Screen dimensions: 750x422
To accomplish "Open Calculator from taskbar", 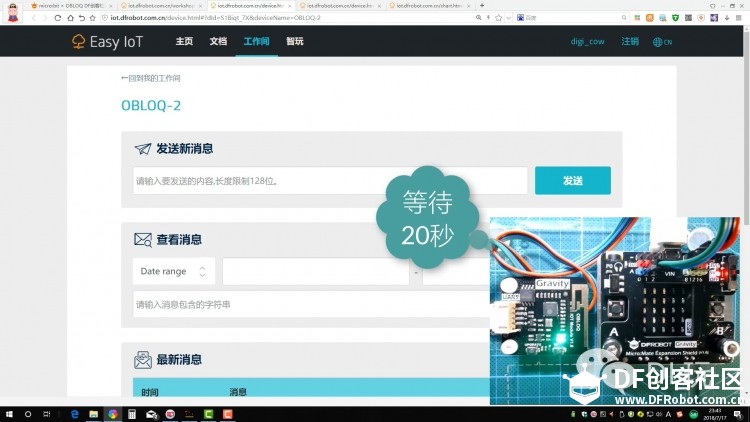I will 132,414.
